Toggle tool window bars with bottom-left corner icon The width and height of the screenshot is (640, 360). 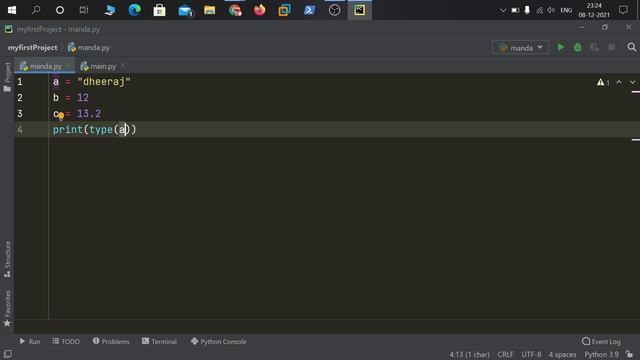(x=7, y=353)
